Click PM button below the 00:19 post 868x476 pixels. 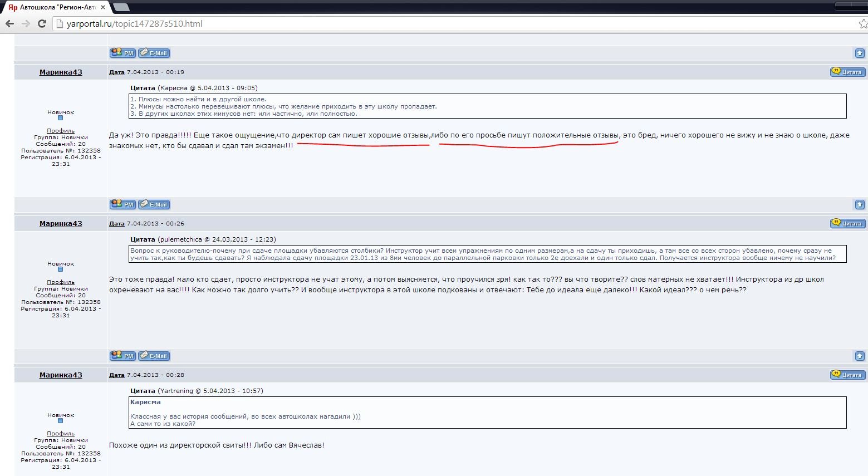click(x=123, y=204)
